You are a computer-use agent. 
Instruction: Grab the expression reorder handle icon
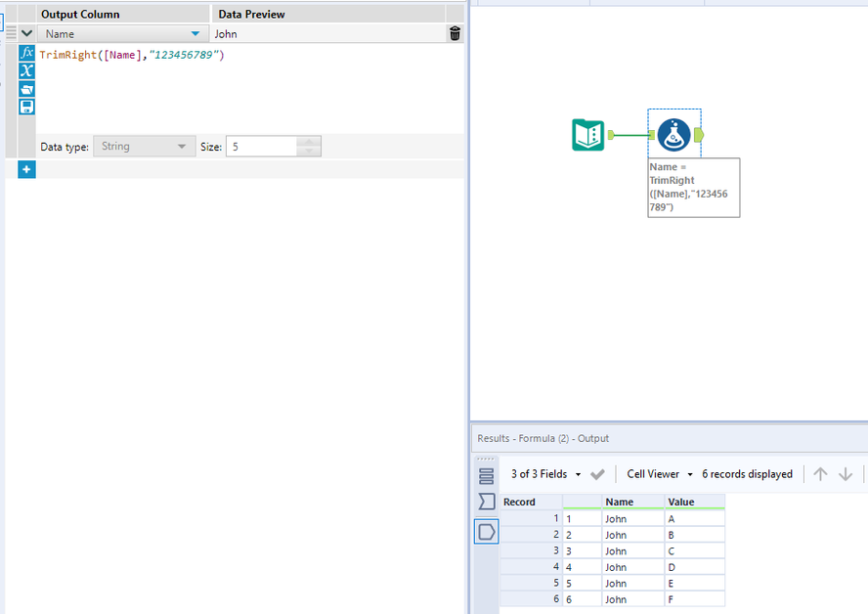(x=11, y=33)
